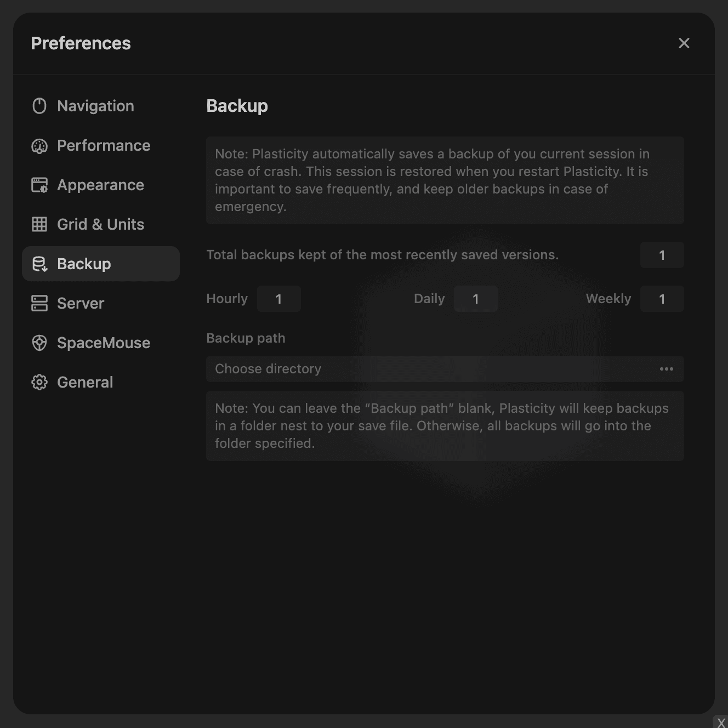The image size is (728, 728).
Task: Click the small X in bottom-right corner
Action: click(x=721, y=723)
